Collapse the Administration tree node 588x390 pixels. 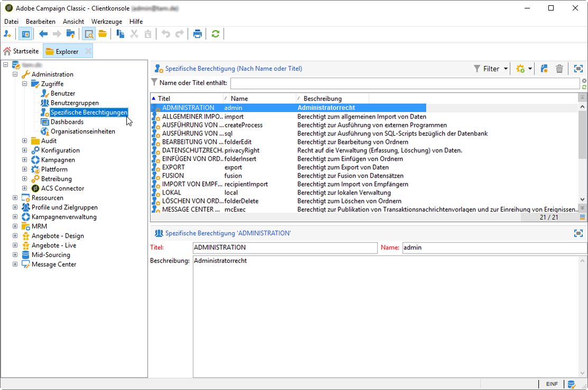point(15,74)
